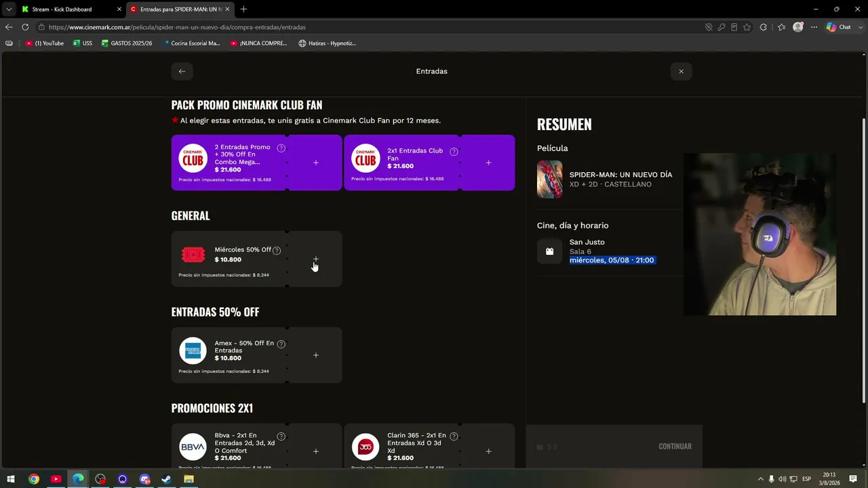
Task: Show help for Miércoles 50% Off
Action: click(x=277, y=250)
